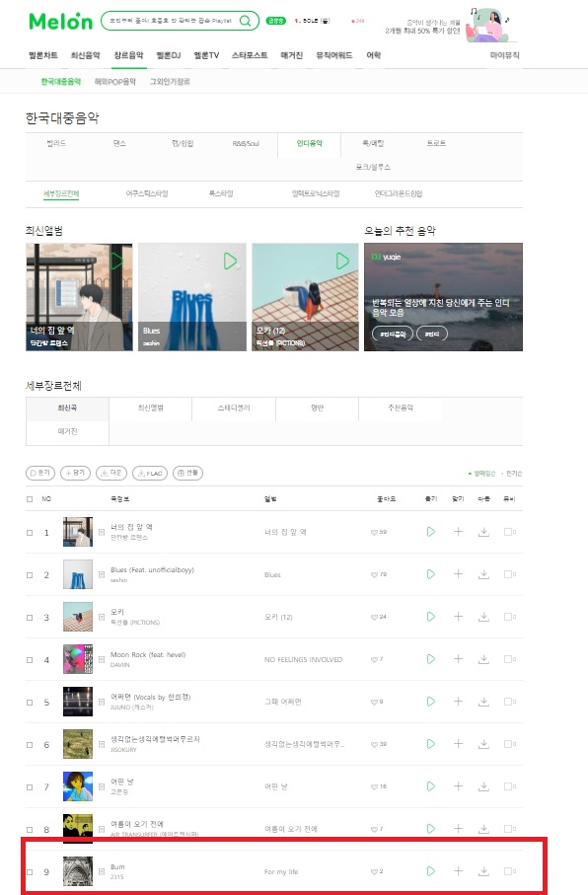Open the 멜론차트 menu

[43, 55]
